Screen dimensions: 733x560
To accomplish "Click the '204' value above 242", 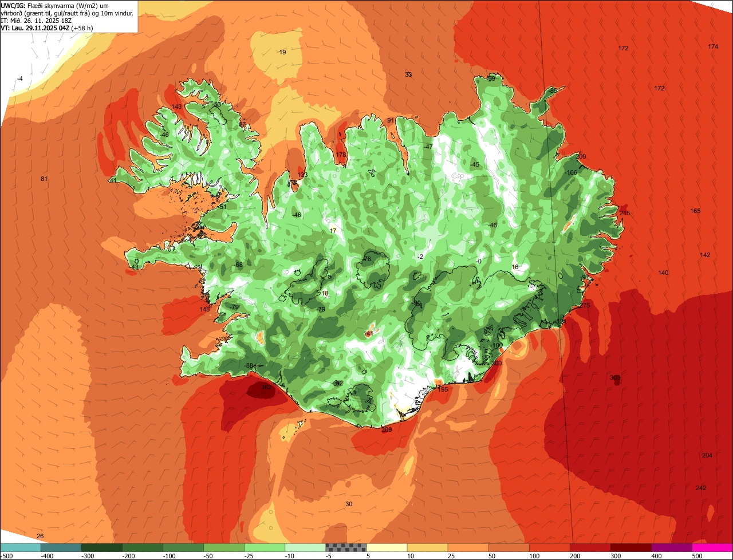I will click(x=707, y=455).
